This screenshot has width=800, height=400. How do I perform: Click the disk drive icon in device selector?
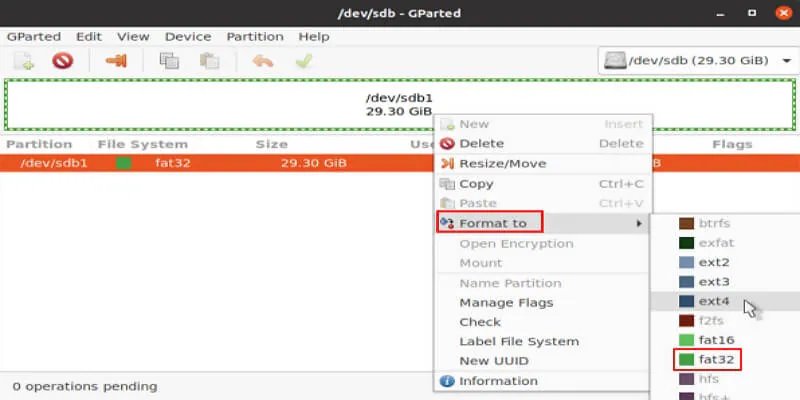click(615, 61)
